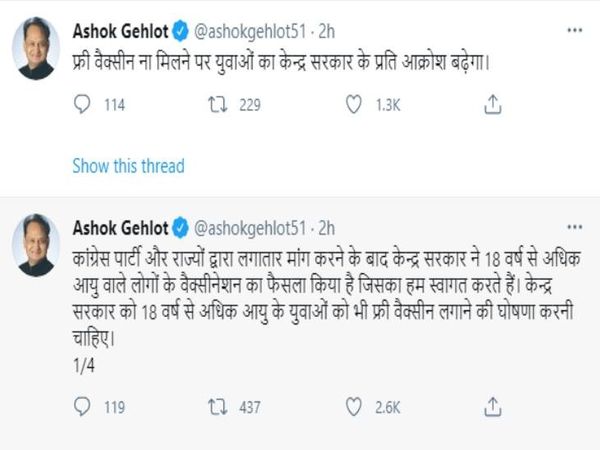Click reply icon on first tweet
This screenshot has height=450, width=600.
82,103
